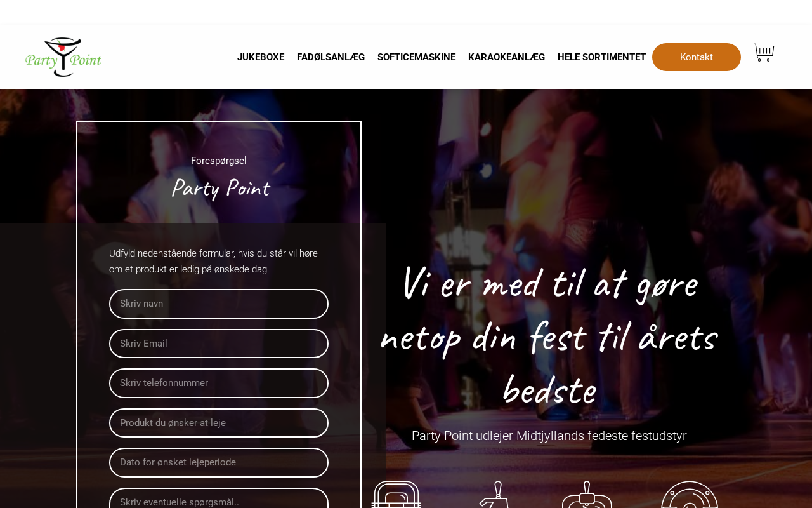Click the Skriv eventuelle spørgsmål textbox
Viewport: 812px width, 508px height.
coord(219,498)
